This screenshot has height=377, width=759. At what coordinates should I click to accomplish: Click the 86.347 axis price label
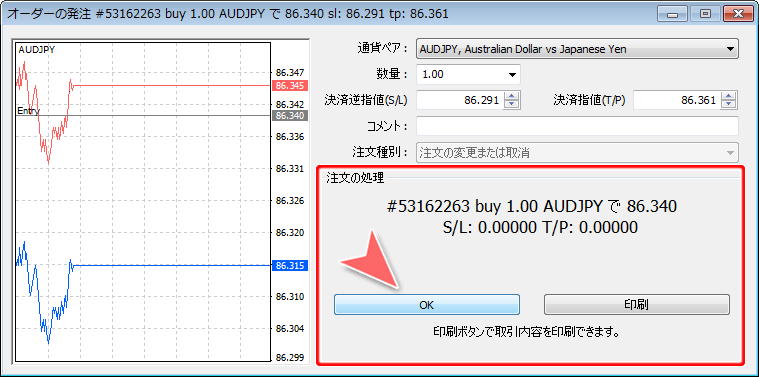pyautogui.click(x=290, y=73)
